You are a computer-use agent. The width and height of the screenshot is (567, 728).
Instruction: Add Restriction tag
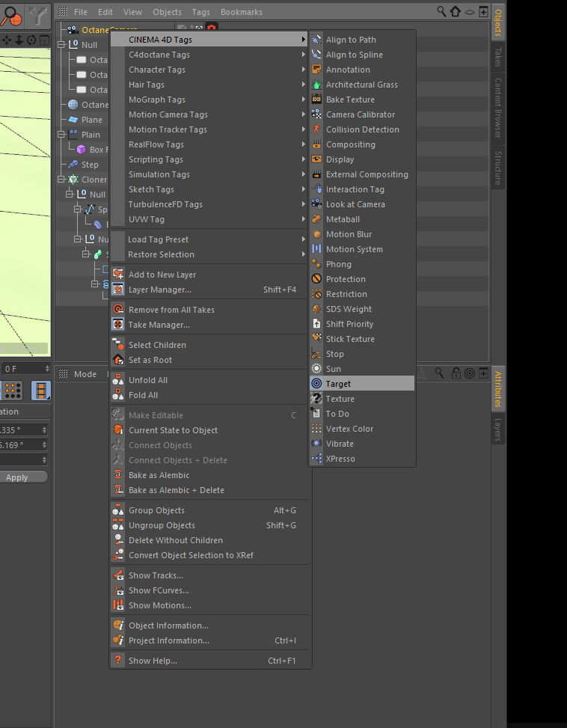pyautogui.click(x=362, y=294)
